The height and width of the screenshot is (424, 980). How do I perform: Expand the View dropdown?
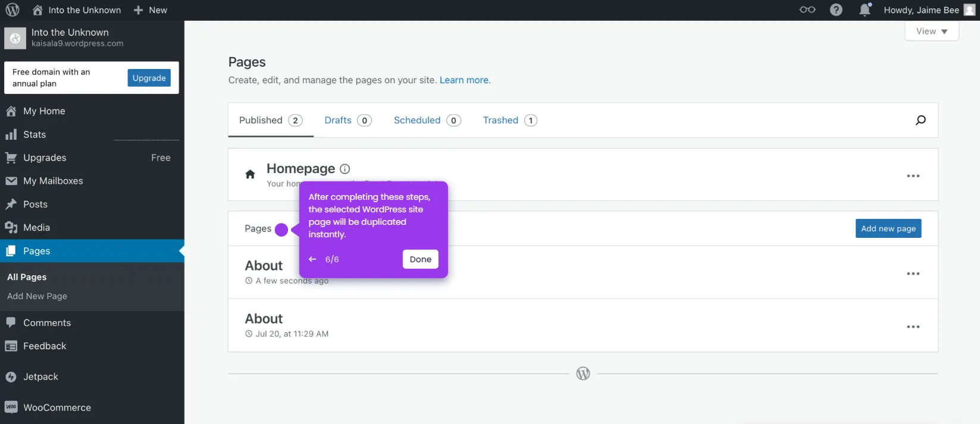coord(932,31)
